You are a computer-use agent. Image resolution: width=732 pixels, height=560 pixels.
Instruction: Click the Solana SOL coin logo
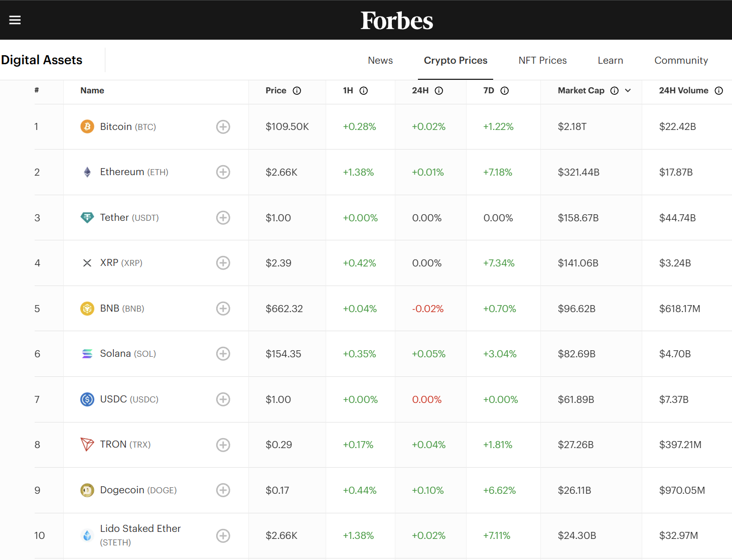click(x=87, y=353)
